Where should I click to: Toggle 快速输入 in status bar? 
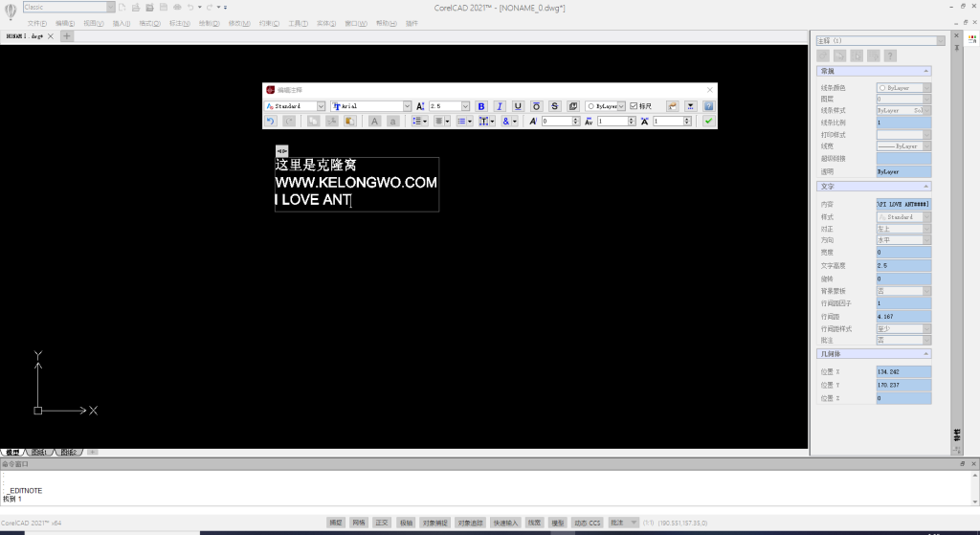(505, 523)
